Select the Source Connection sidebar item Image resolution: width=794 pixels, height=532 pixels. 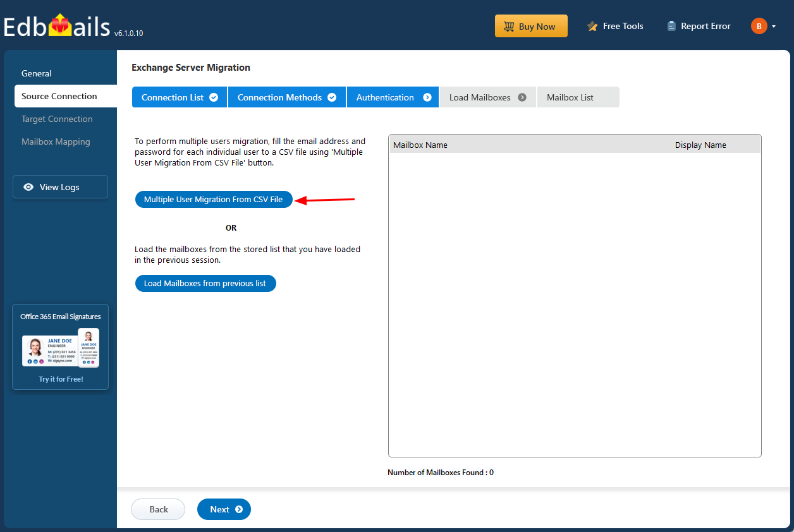click(66, 96)
